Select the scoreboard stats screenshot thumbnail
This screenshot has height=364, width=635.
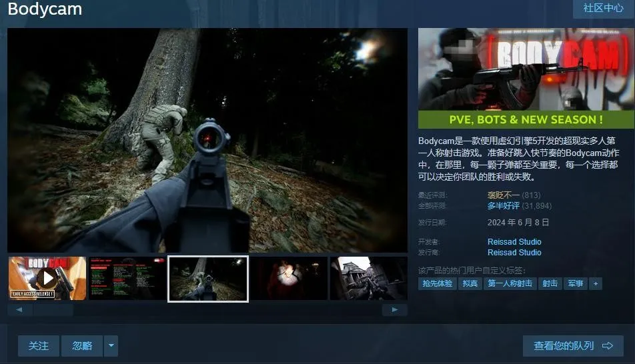pyautogui.click(x=127, y=278)
